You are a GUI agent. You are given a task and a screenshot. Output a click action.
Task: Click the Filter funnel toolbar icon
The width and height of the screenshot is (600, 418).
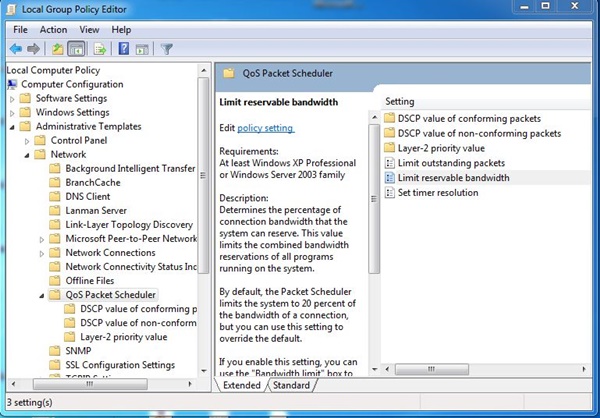tap(167, 48)
